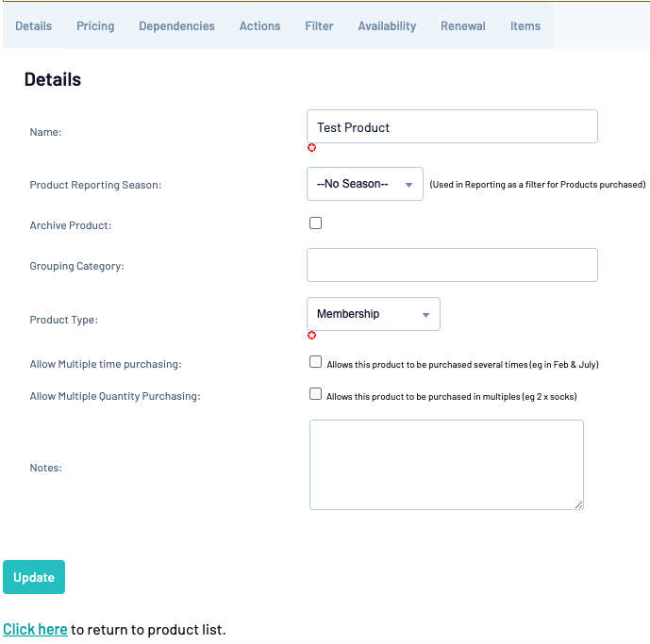This screenshot has width=650, height=644.
Task: Enable Allow Multiple time purchasing checkbox
Action: (315, 362)
